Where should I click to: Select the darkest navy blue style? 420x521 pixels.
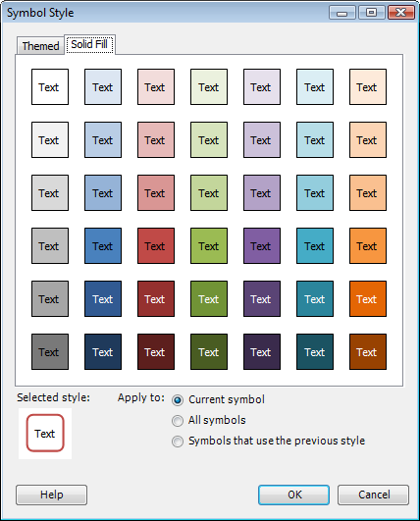tap(103, 351)
